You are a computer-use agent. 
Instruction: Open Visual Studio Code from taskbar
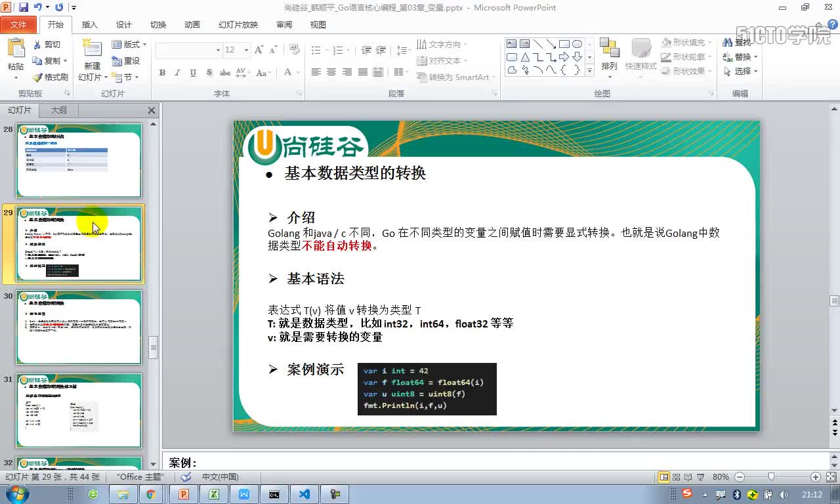[x=304, y=494]
